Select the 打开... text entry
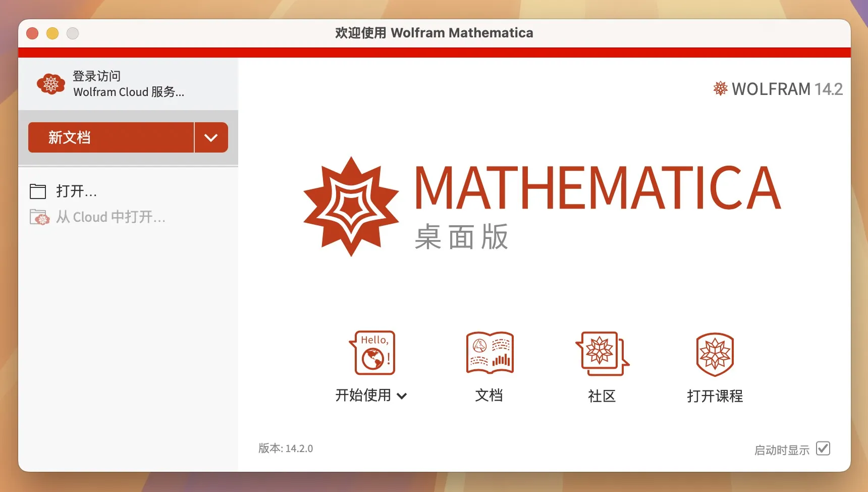The width and height of the screenshot is (868, 492). (x=76, y=191)
